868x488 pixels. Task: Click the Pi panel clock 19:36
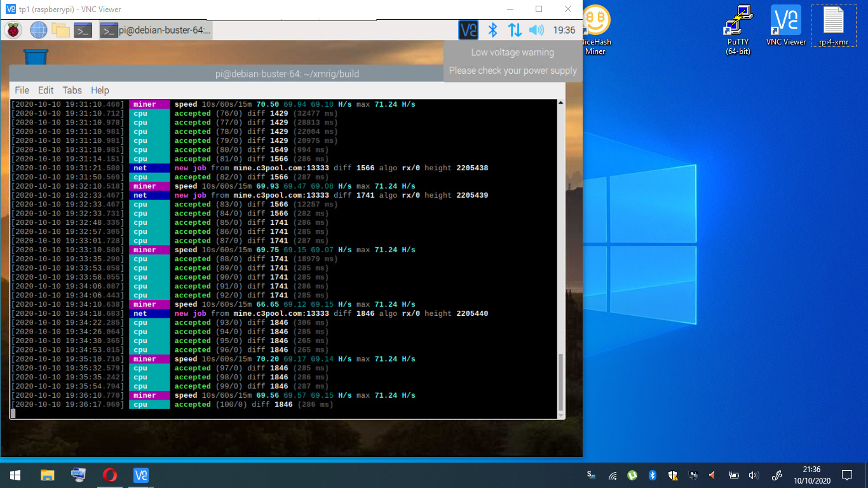click(x=564, y=30)
